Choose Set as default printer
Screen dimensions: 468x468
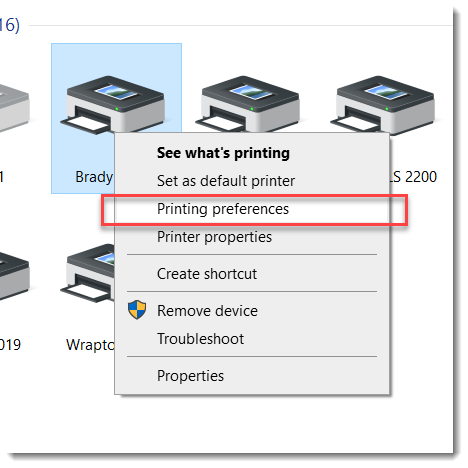tap(226, 181)
